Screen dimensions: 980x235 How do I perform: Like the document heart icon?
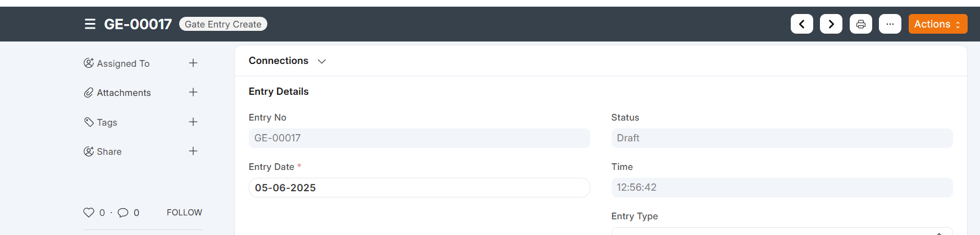89,213
